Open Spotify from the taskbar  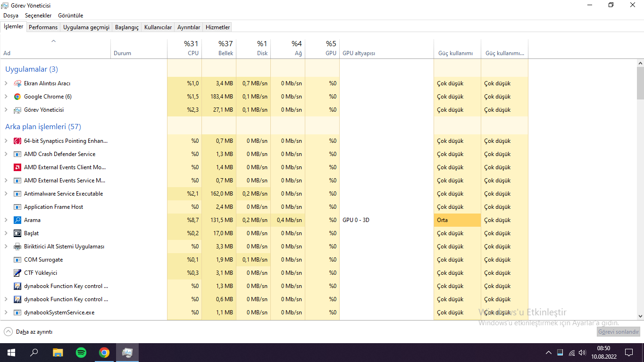tap(81, 353)
